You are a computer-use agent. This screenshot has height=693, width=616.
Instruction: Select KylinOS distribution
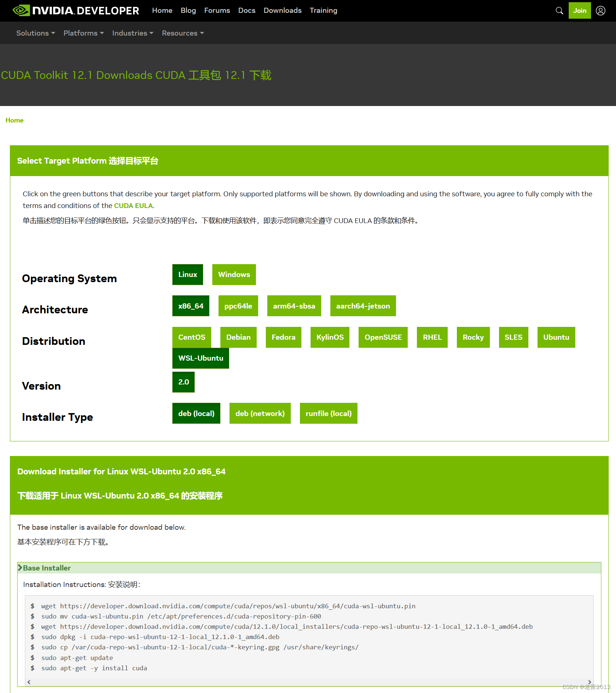coord(330,337)
